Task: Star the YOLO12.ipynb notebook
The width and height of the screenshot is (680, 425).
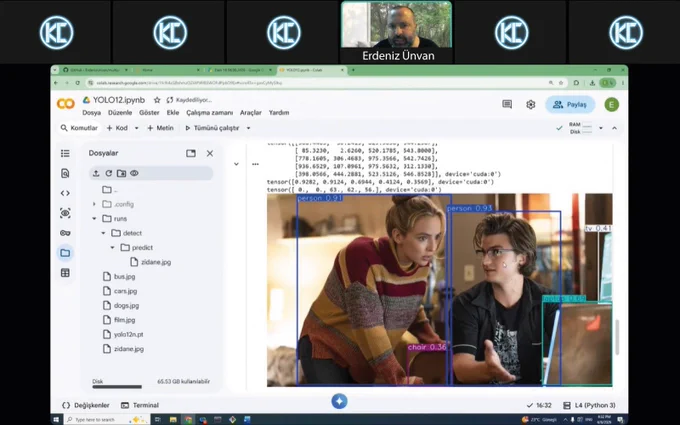Action: [157, 100]
